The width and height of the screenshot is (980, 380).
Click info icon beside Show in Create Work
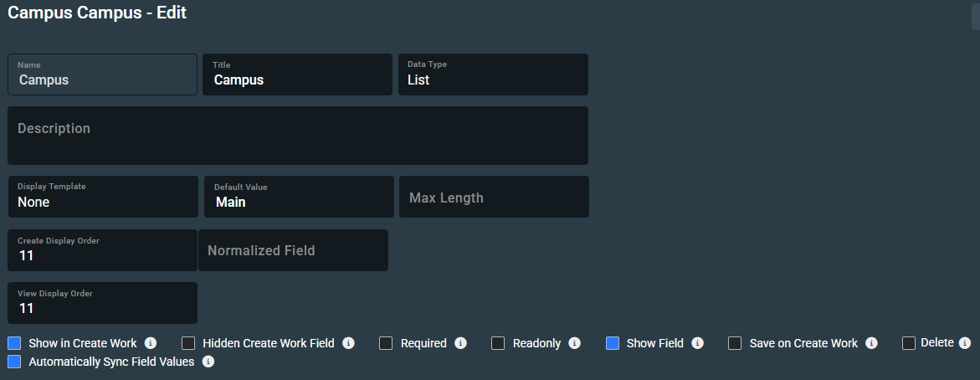pos(151,343)
